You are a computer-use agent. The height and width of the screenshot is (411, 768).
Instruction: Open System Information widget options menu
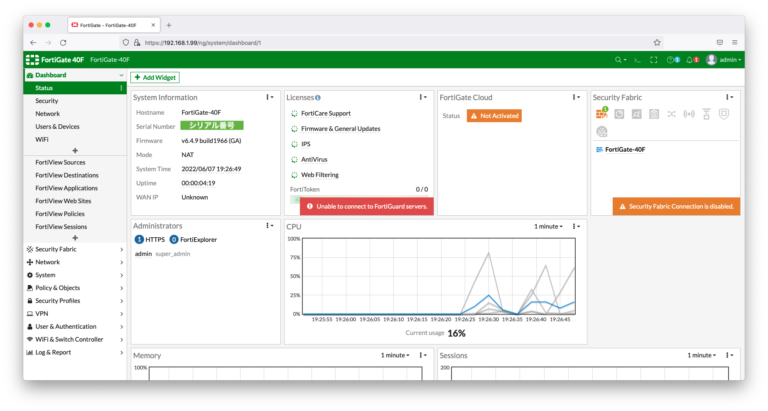(x=270, y=97)
